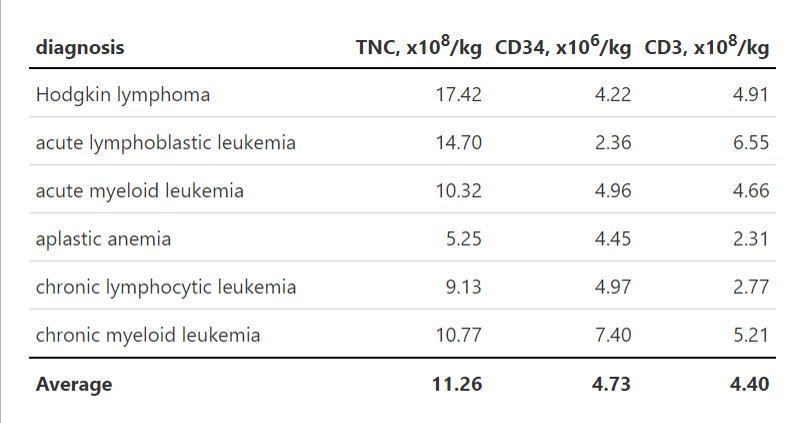The width and height of the screenshot is (800, 423).
Task: Click the average CD3 value 4.40
Action: [750, 384]
